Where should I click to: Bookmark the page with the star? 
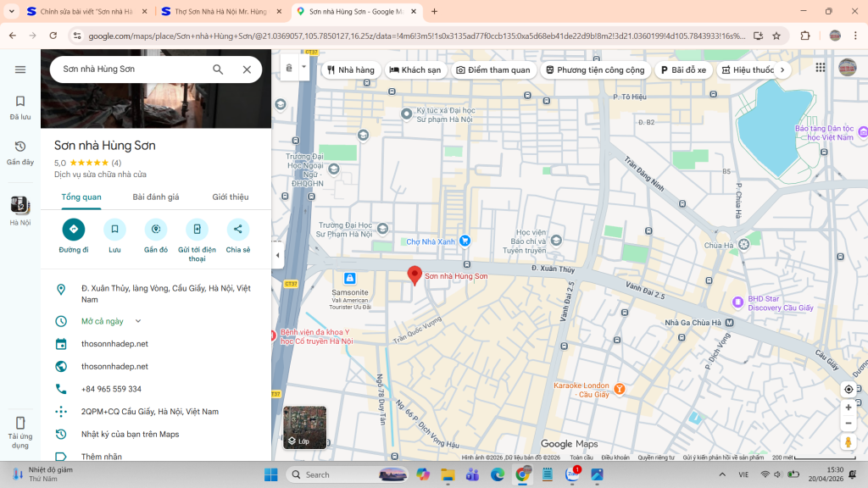point(775,36)
